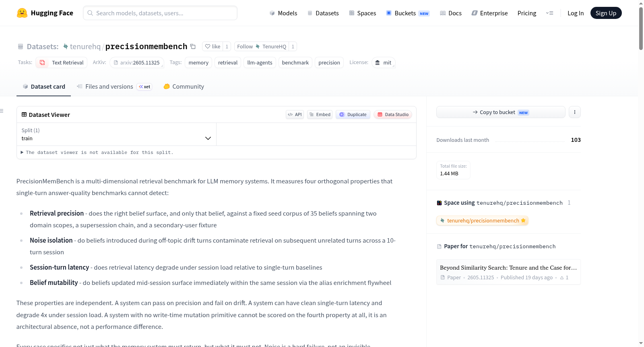Screen dimensions: 644x347
Task: Open the arxiv:2605.11325 tag
Action: [137, 62]
